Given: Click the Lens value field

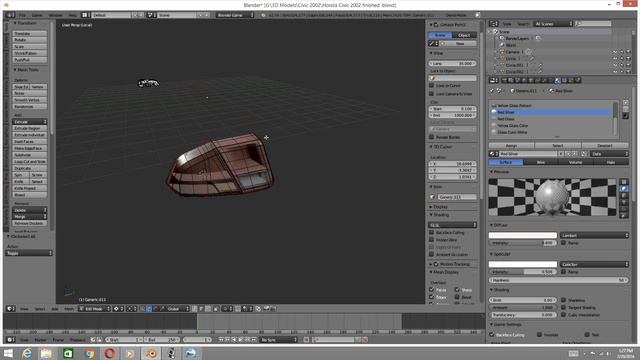Looking at the screenshot, I should click(x=453, y=64).
